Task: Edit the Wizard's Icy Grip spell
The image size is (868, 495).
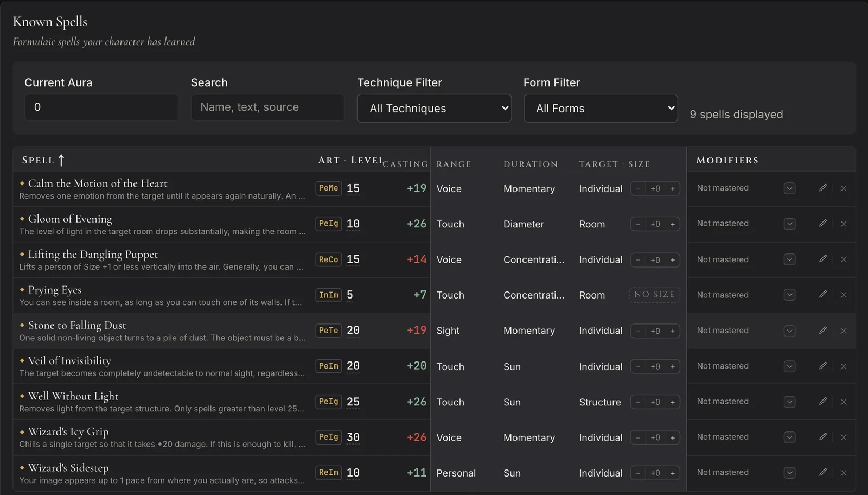Action: click(823, 436)
